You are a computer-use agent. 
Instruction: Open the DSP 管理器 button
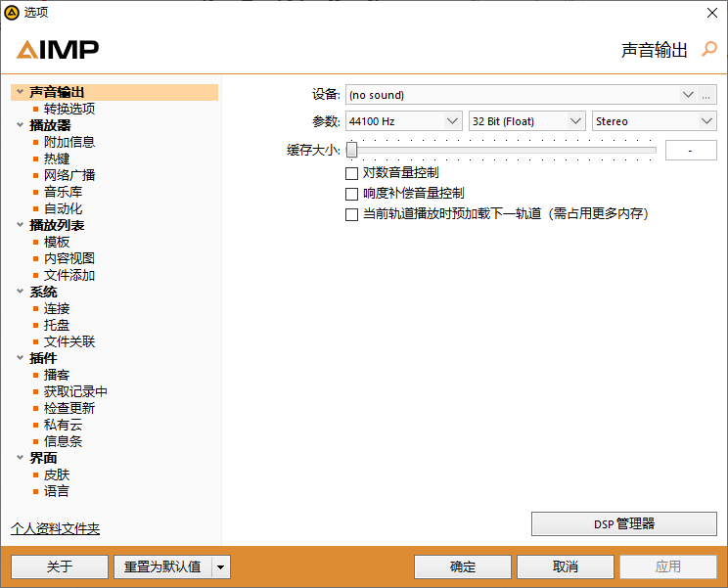pos(624,524)
